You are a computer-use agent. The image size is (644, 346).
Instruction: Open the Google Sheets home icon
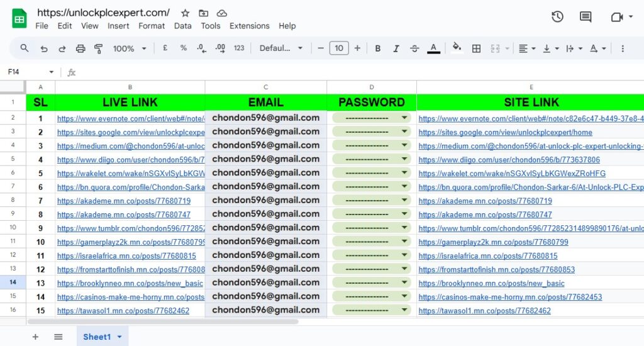pos(19,19)
